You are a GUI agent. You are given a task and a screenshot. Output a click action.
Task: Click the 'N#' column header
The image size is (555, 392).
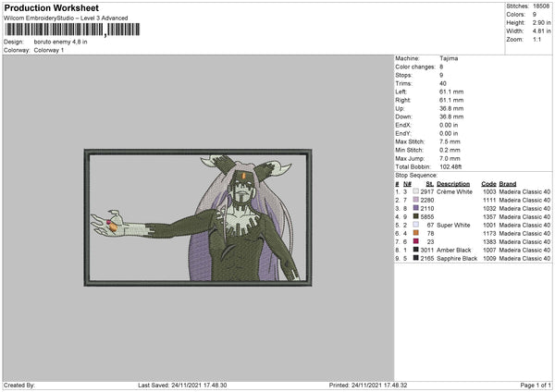407,184
